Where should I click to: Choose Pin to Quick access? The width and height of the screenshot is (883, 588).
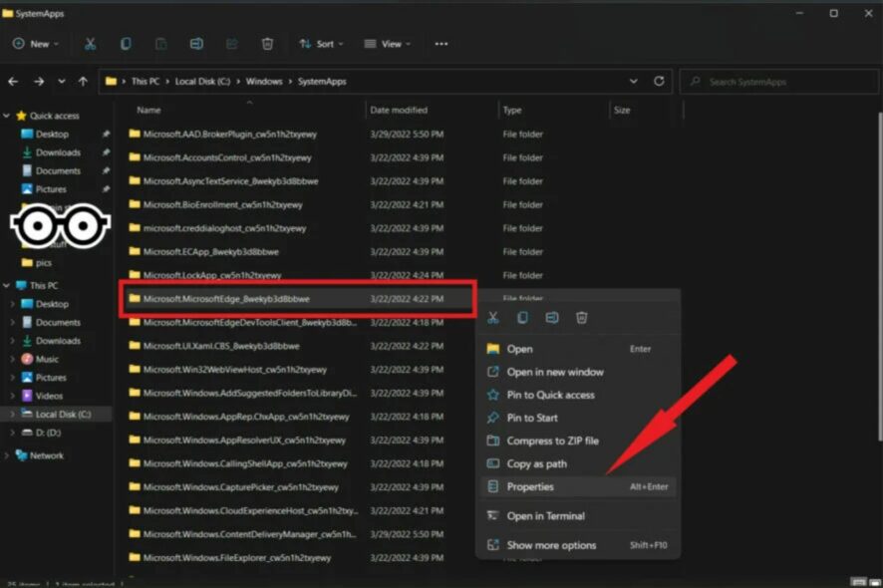coord(578,395)
